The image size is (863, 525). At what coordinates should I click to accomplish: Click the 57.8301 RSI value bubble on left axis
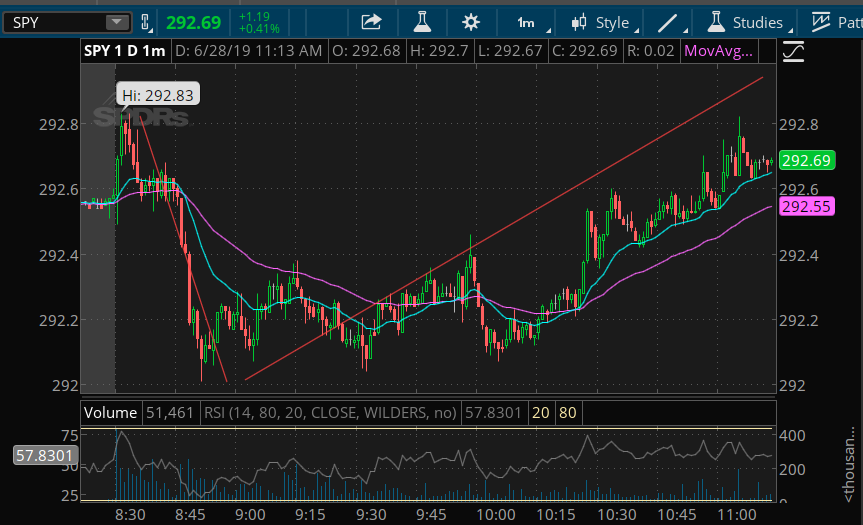tap(45, 456)
